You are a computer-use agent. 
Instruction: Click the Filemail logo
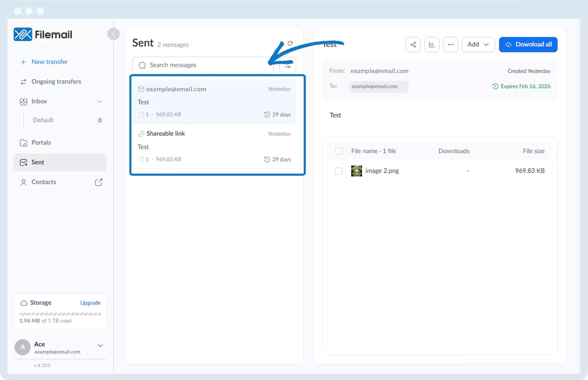click(x=43, y=34)
